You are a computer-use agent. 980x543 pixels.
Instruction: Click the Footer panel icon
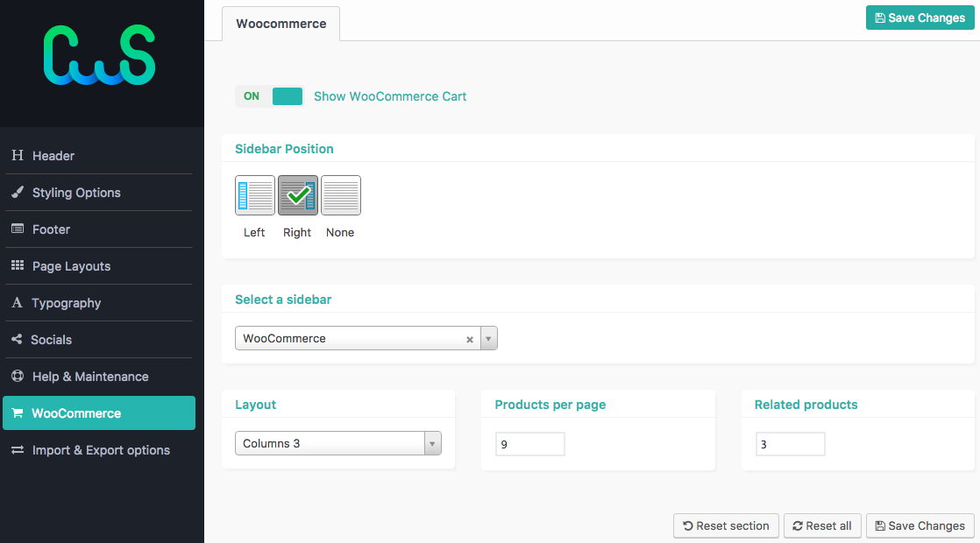click(x=18, y=229)
